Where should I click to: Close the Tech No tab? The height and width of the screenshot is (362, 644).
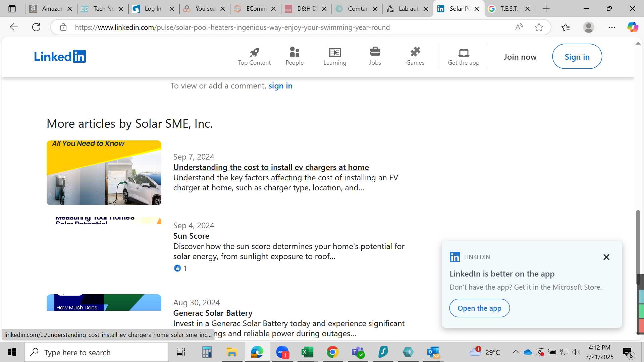click(121, 9)
